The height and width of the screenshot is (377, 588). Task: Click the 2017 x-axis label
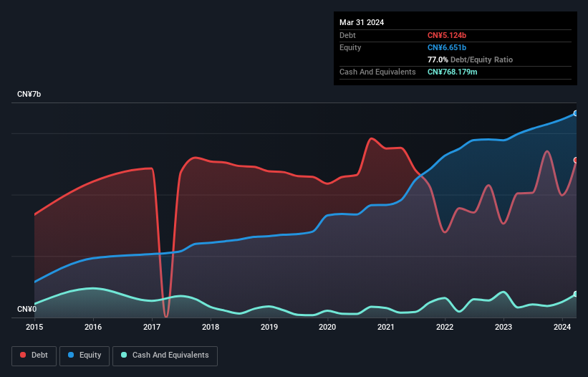152,327
